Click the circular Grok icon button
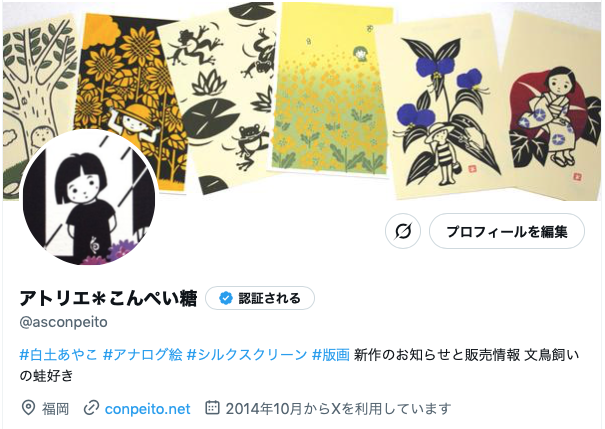Image resolution: width=605 pixels, height=429 pixels. click(403, 231)
